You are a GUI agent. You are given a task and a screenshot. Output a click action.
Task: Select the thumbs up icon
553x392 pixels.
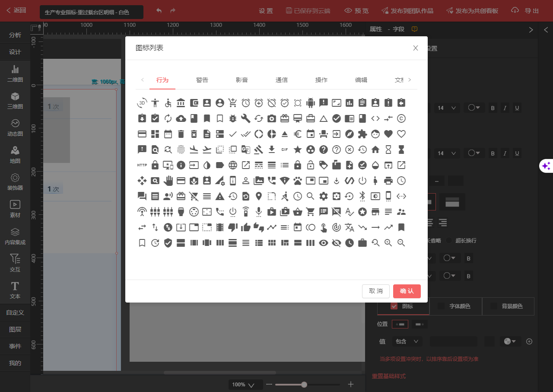(x=245, y=227)
